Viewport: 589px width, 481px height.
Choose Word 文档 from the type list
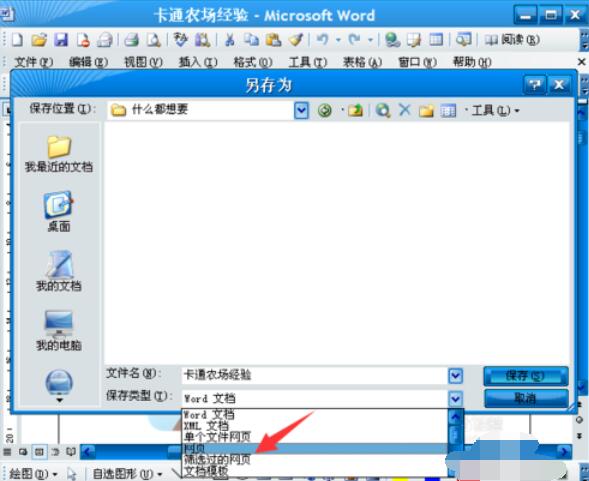click(x=315, y=415)
